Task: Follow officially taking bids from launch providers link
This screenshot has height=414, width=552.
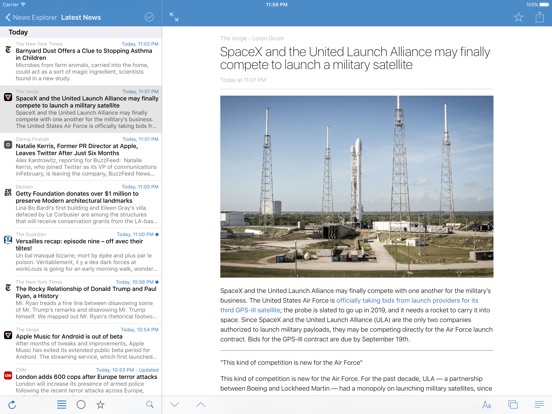Action: click(x=407, y=301)
